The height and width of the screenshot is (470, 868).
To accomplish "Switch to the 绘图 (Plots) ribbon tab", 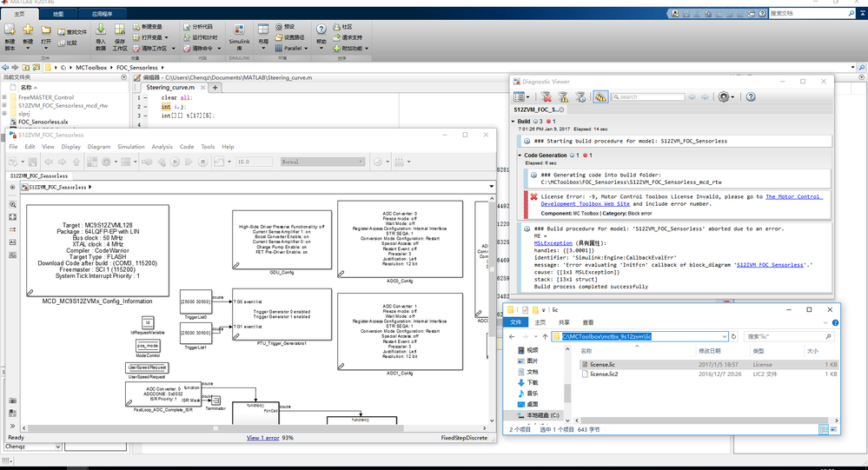I will coord(58,13).
